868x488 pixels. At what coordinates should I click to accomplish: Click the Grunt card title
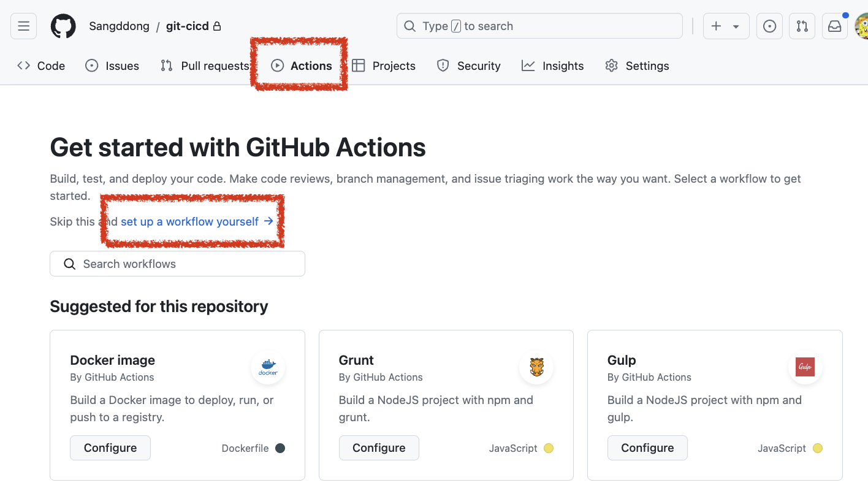[x=356, y=360]
